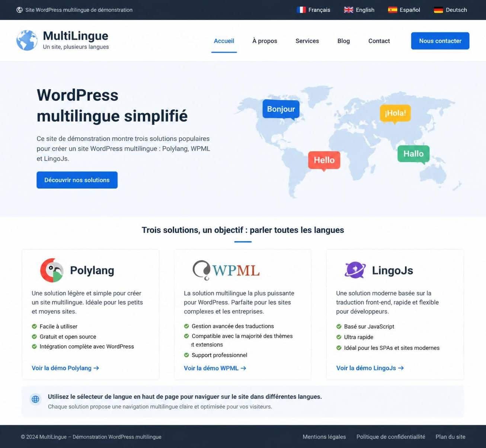Click the check icon beside Compatible avec la majorité
The image size is (486, 448).
[x=186, y=336]
